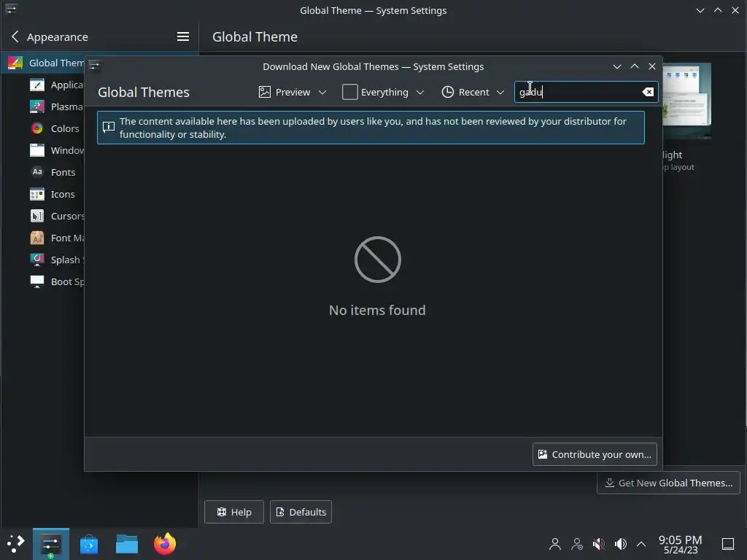The height and width of the screenshot is (560, 747).
Task: Open Everything filter dropdown
Action: coord(384,92)
